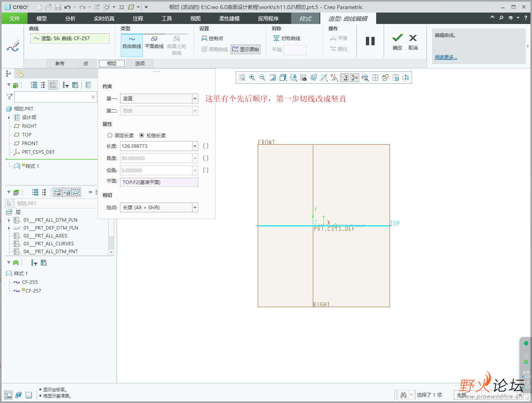Click the Undo arrow in quick access toolbar

pos(68,7)
